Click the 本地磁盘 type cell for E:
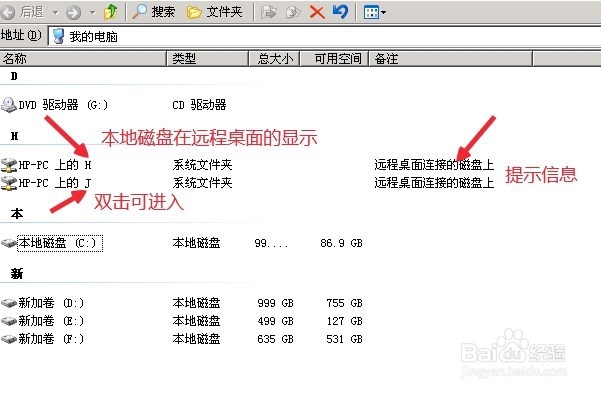Image resolution: width=601 pixels, height=393 pixels. click(196, 321)
